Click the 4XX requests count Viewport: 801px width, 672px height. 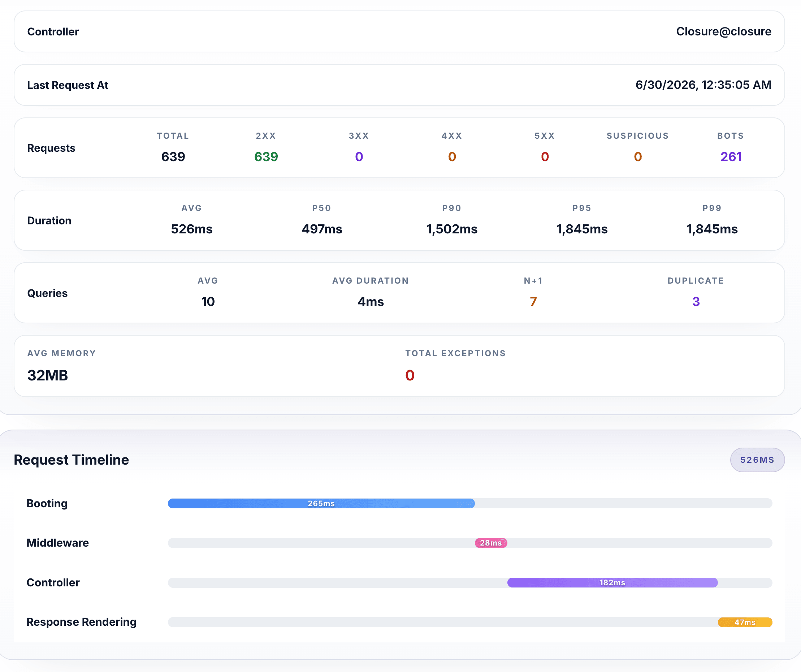click(452, 156)
